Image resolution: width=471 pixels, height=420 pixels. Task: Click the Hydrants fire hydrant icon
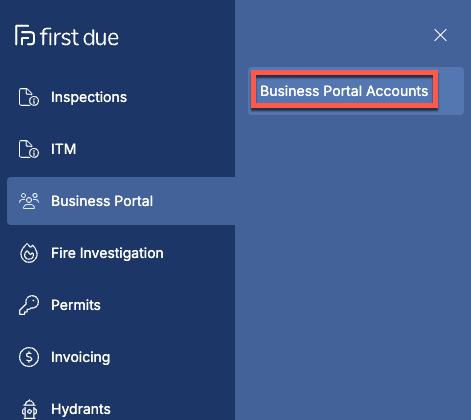click(29, 409)
